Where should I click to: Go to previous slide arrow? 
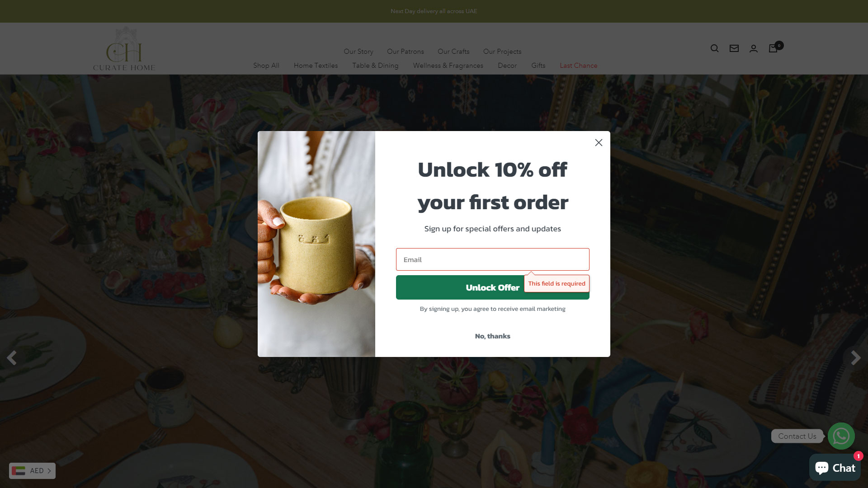tap(12, 357)
